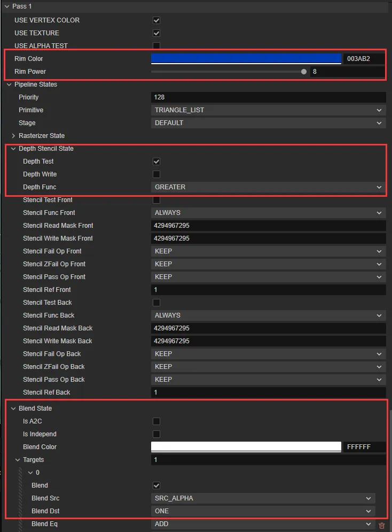392x532 pixels.
Task: Open the Stencil Func Back dropdown
Action: [268, 315]
